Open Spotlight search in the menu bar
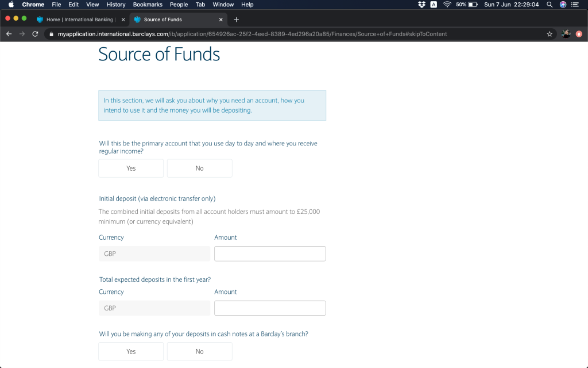The width and height of the screenshot is (588, 368). click(550, 5)
